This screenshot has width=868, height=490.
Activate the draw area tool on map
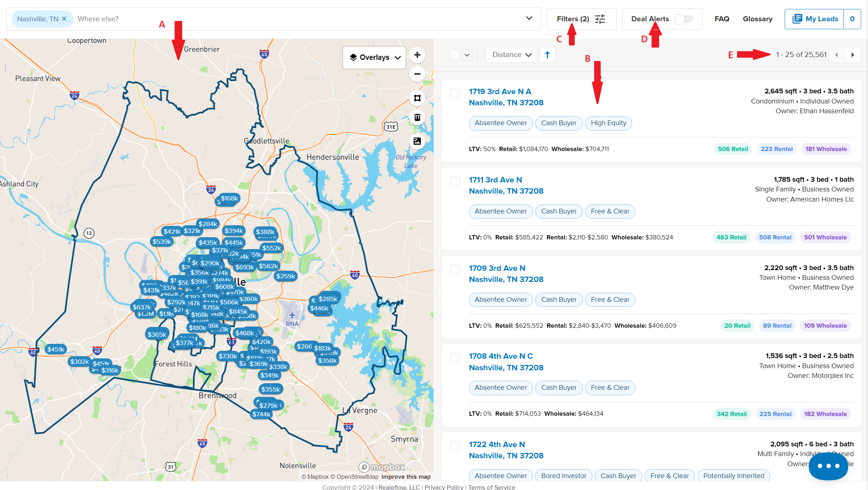point(417,98)
